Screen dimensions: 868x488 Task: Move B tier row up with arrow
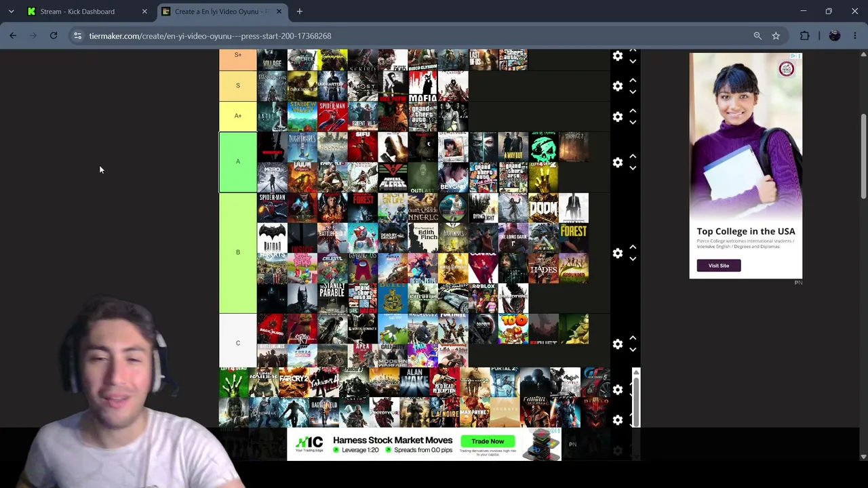(633, 247)
